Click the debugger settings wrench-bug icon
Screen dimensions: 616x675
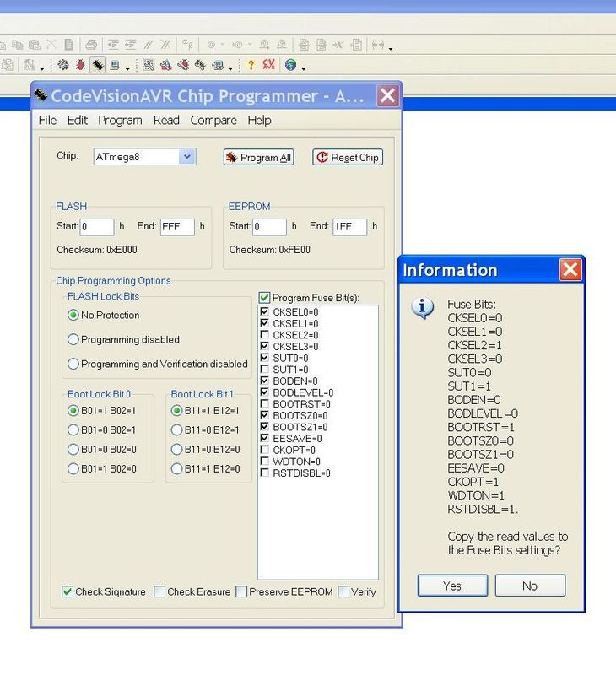(183, 65)
